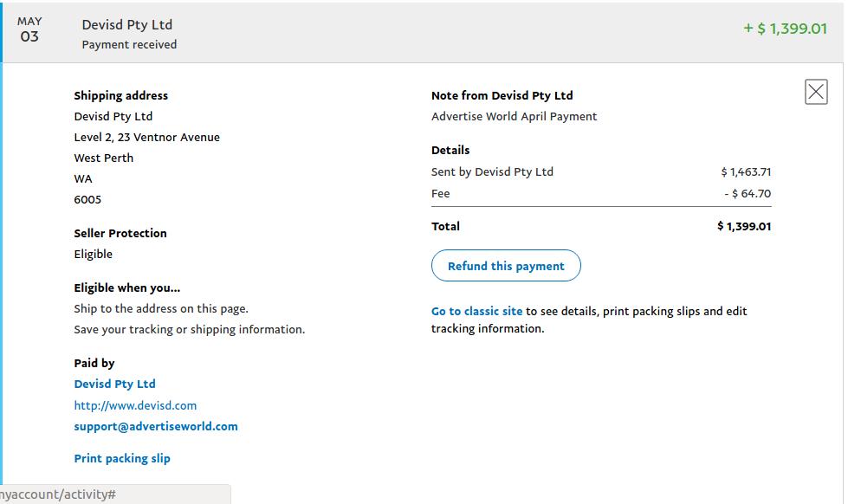Click Print packing slip link

click(122, 459)
